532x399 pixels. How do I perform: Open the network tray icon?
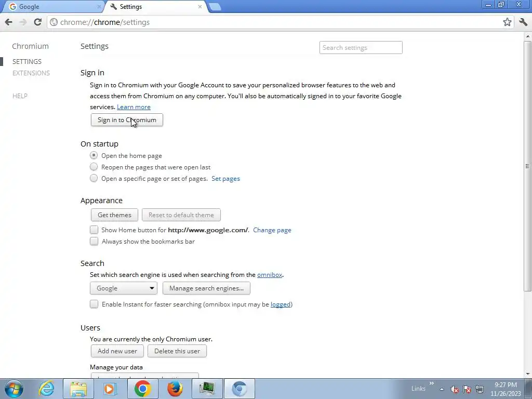coord(480,389)
